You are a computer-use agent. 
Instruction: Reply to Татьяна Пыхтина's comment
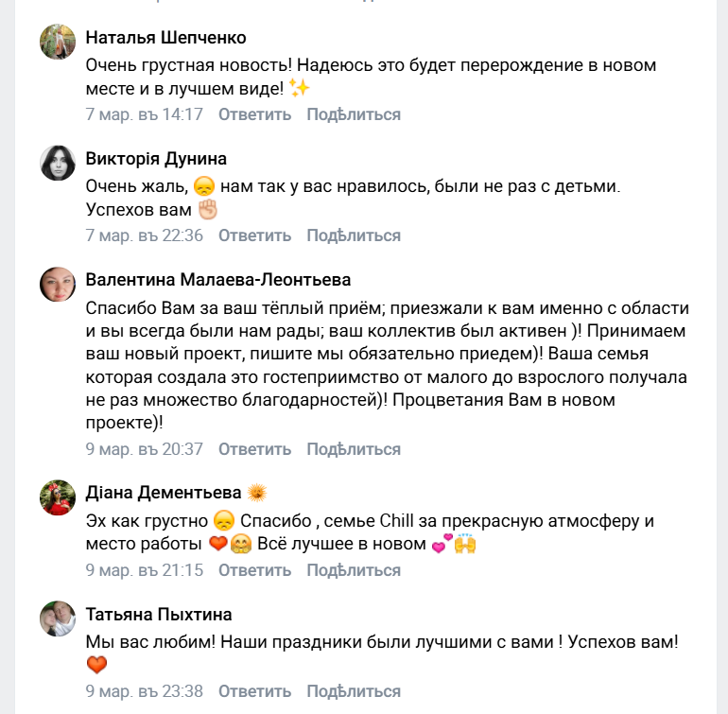[x=254, y=691]
